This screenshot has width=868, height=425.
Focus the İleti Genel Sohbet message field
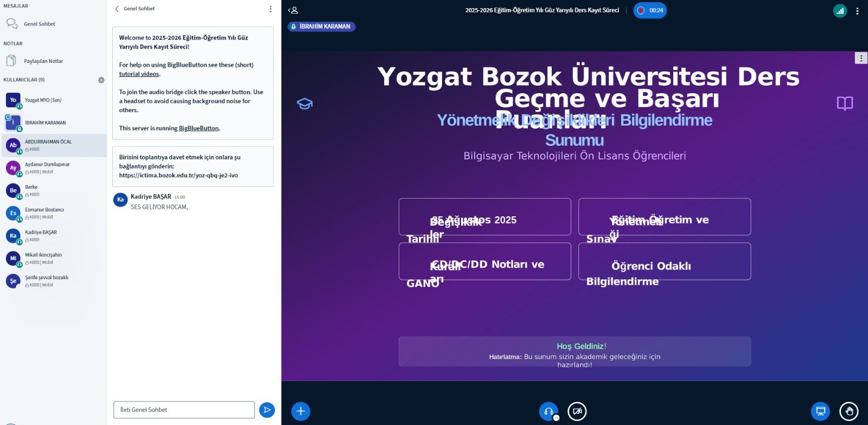click(184, 410)
